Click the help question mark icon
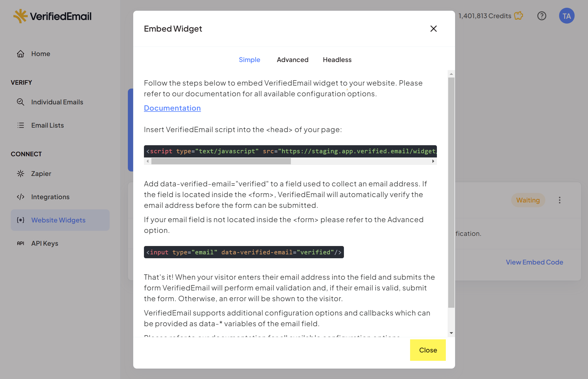 542,16
